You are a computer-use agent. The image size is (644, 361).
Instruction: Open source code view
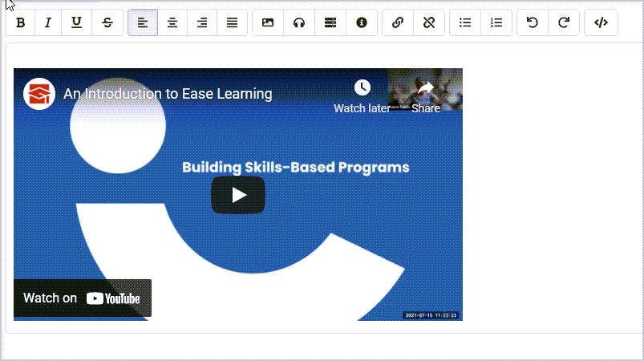click(601, 22)
